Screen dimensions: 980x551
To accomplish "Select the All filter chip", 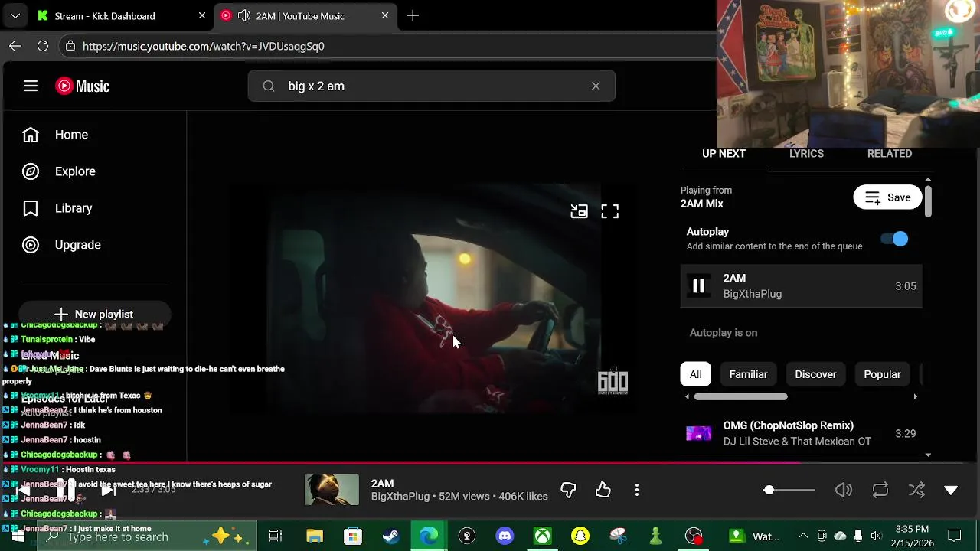I will pos(695,374).
